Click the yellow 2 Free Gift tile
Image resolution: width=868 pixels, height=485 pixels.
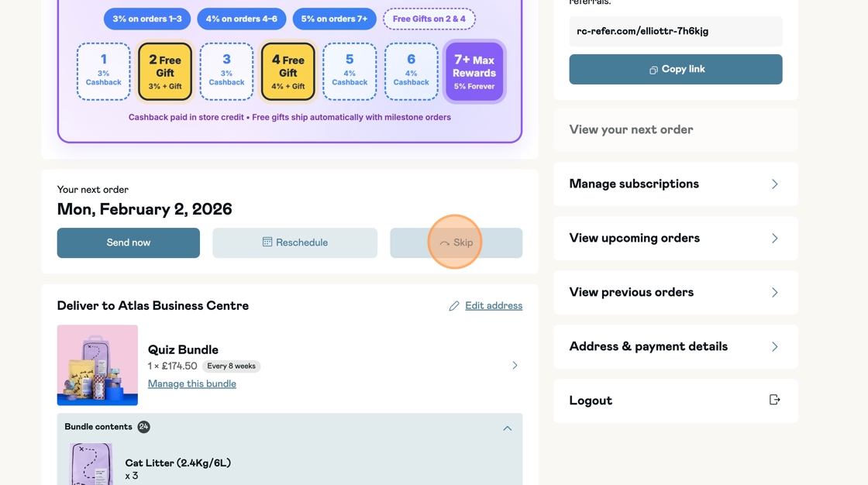click(165, 72)
